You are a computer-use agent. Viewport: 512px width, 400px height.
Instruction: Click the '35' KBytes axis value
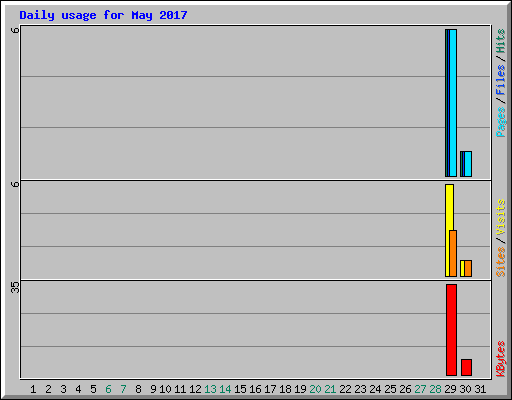tap(15, 287)
